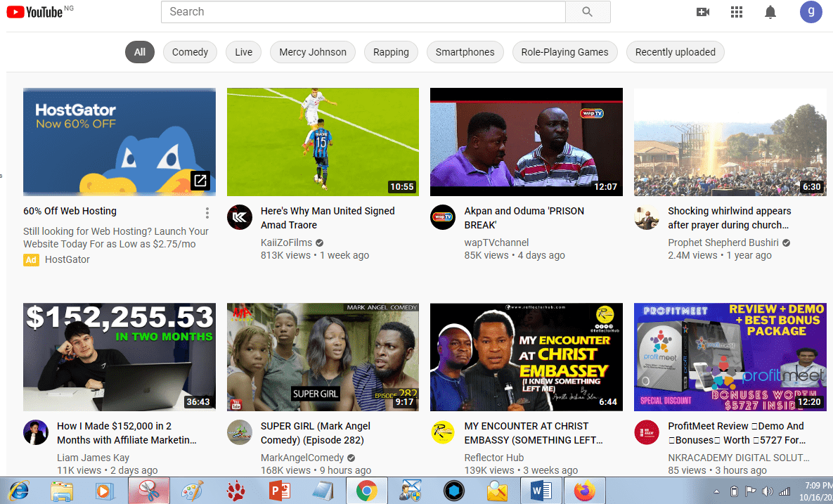
Task: Open How I Made $152,000 video title
Action: point(127,433)
